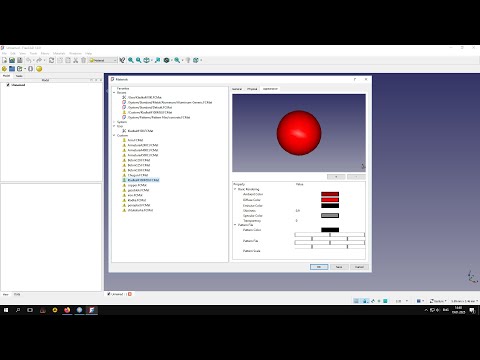Click the brick pattern file preview image
This screenshot has height=360, width=480.
[330, 241]
